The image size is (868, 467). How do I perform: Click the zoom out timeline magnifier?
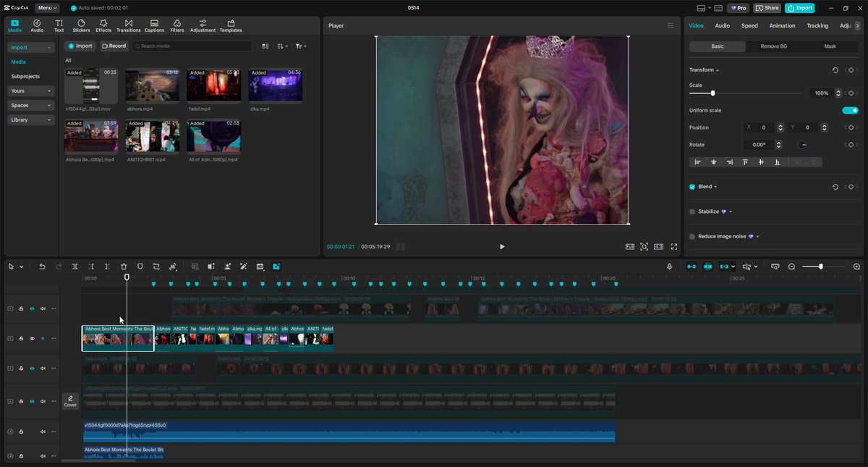pos(792,266)
